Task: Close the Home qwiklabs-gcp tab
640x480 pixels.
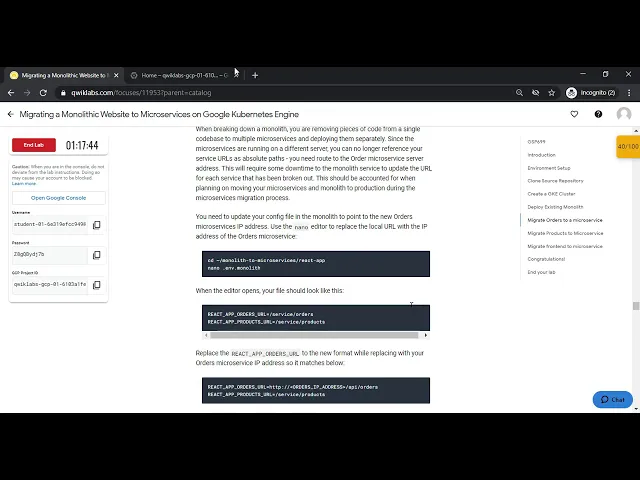Action: click(236, 75)
